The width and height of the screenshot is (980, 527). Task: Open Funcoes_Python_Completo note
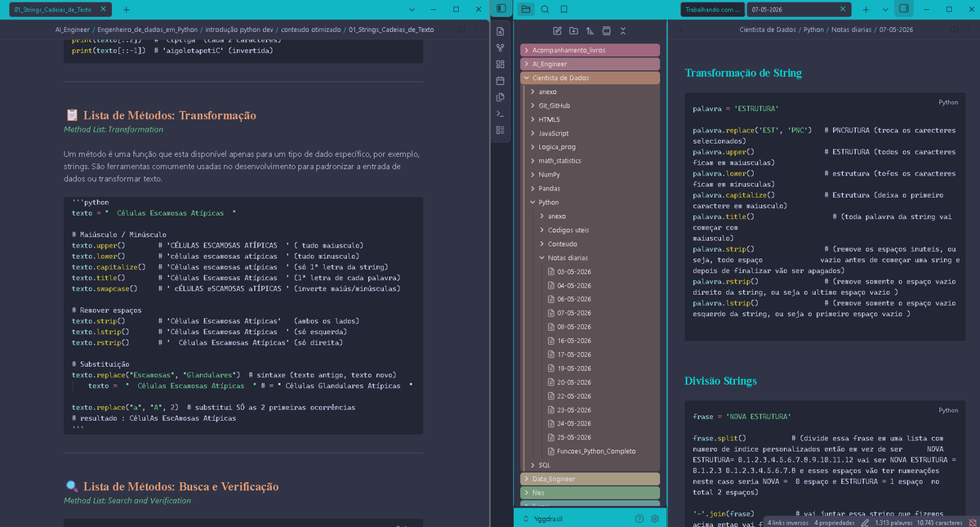[596, 451]
